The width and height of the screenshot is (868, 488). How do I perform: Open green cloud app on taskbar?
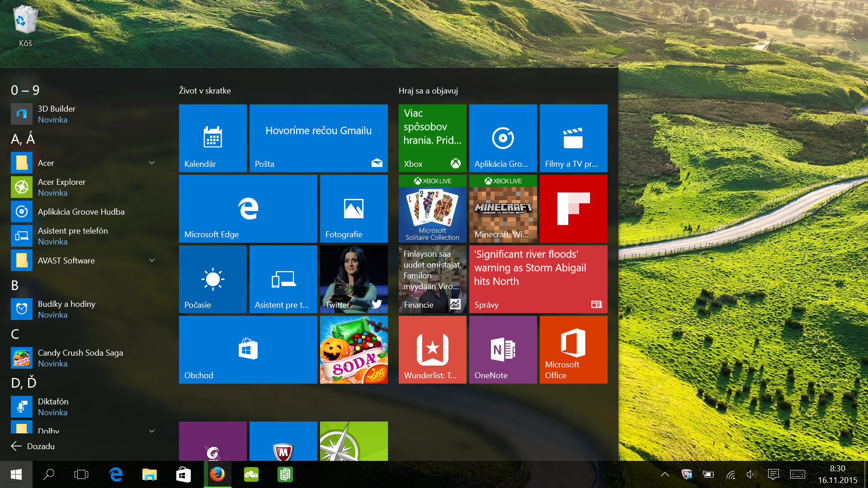(251, 474)
